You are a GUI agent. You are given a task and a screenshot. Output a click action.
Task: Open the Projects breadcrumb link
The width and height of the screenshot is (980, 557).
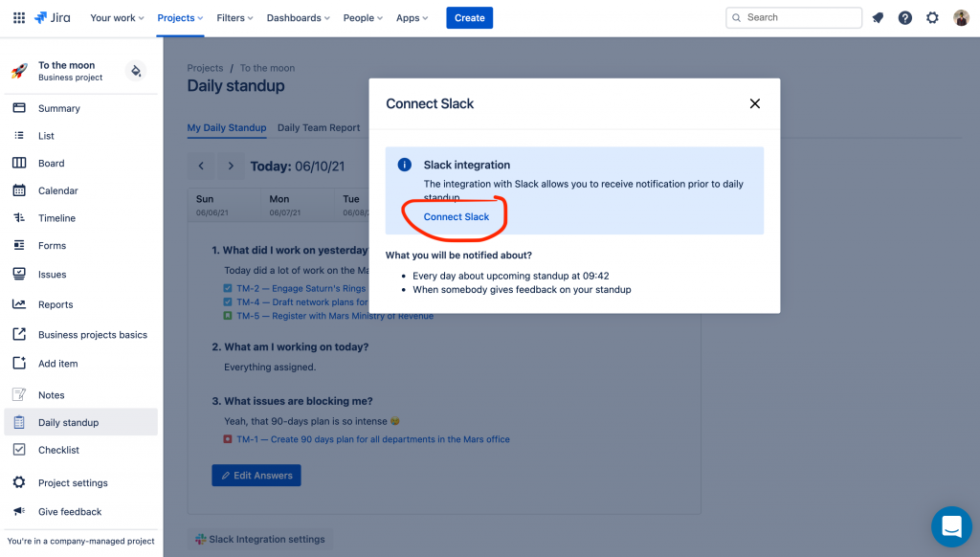click(205, 68)
